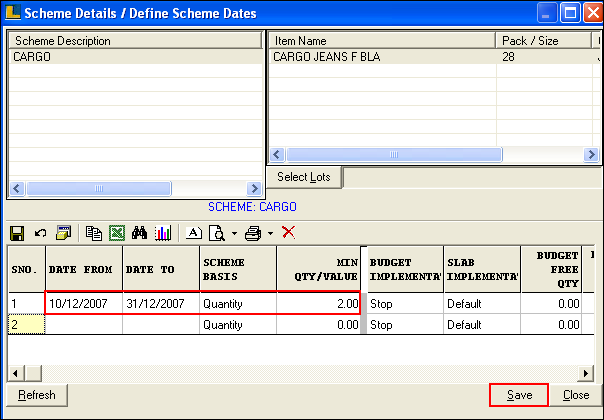This screenshot has height=420, width=604.
Task: Click the Refresh button
Action: coord(37,395)
